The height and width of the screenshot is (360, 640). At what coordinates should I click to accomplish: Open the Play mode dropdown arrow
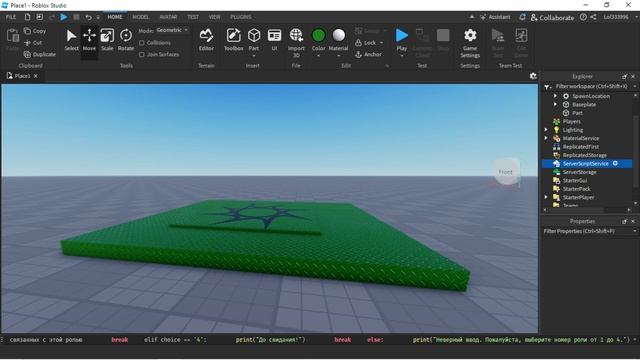pos(402,56)
